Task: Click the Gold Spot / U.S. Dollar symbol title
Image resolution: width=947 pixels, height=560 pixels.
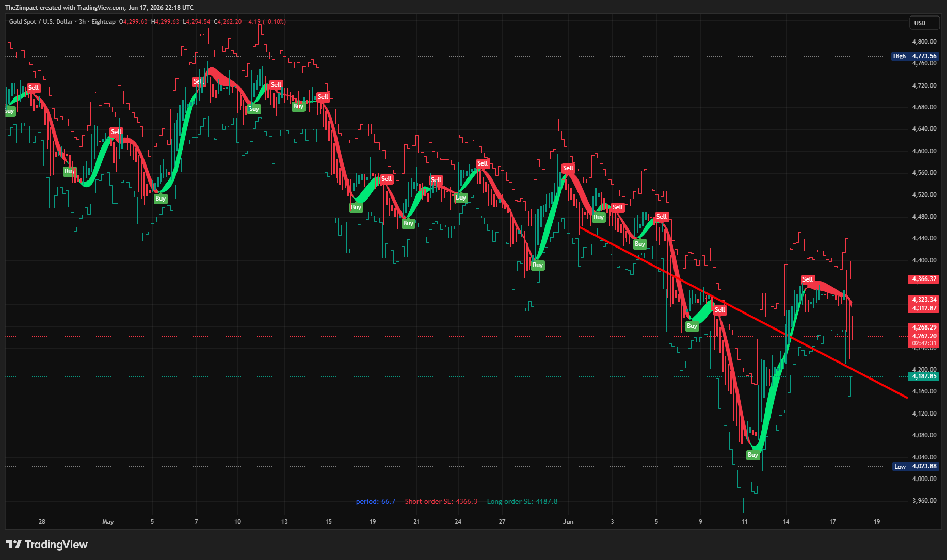Action: (x=41, y=22)
